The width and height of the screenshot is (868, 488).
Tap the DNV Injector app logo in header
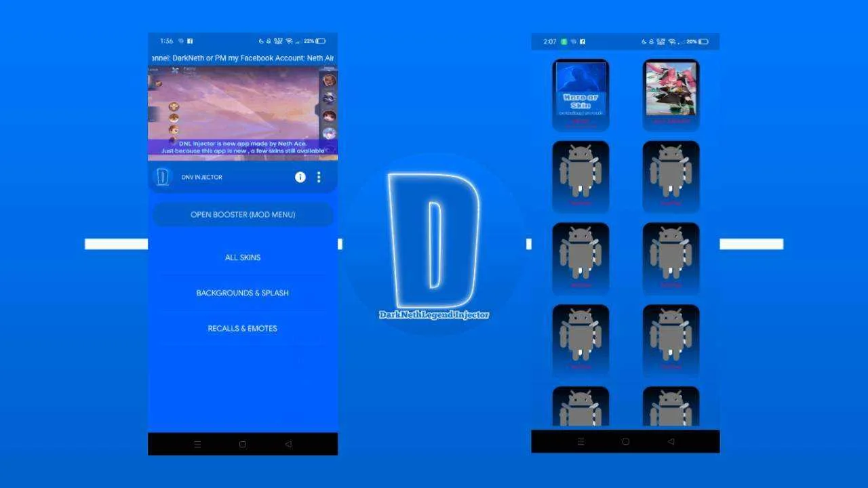163,177
